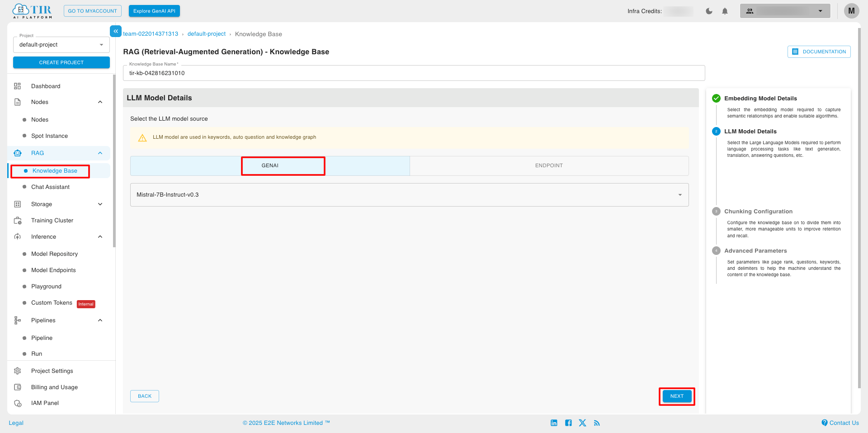Open the Facebook icon in footer

click(568, 423)
